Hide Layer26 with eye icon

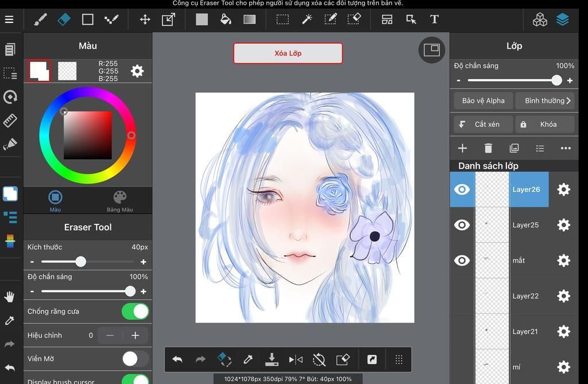pyautogui.click(x=462, y=189)
